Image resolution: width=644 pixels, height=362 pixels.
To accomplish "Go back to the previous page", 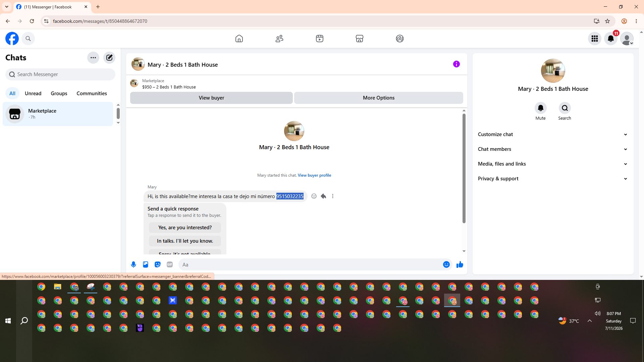I will coord(8,21).
